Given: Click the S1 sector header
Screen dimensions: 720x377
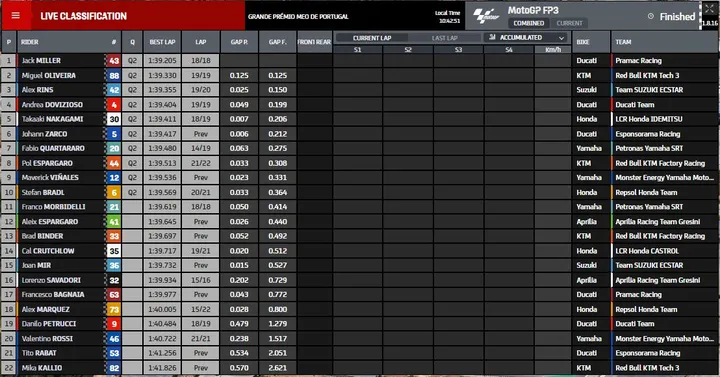Looking at the screenshot, I should (357, 50).
